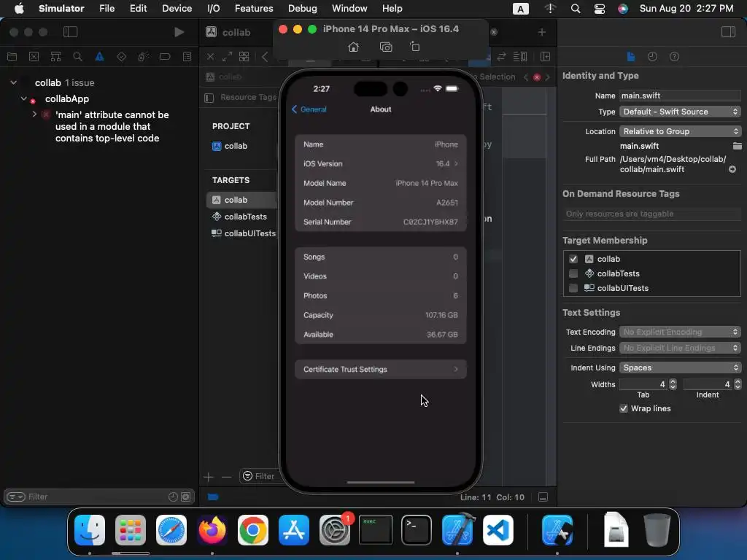This screenshot has height=560, width=747.
Task: Open the Window menu
Action: pos(349,9)
